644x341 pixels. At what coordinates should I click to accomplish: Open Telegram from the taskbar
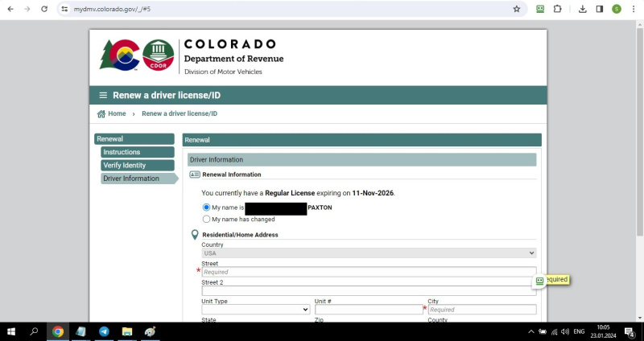(104, 331)
